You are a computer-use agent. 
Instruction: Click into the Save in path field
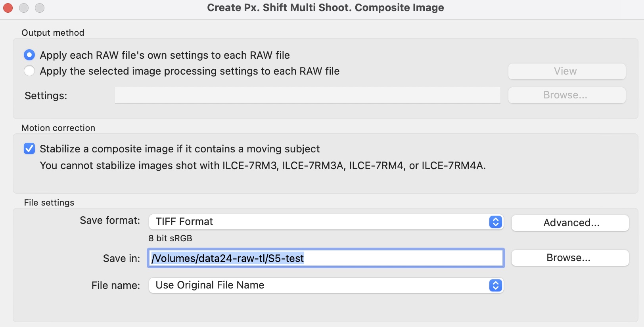click(326, 258)
